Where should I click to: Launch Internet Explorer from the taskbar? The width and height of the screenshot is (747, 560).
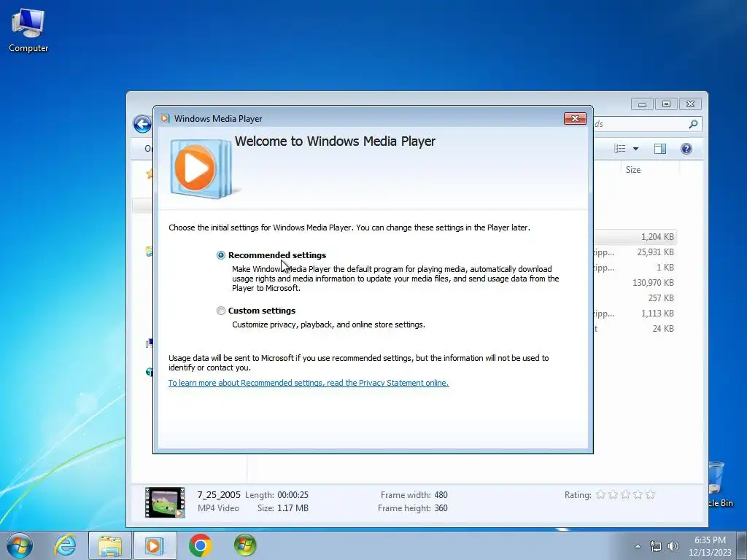[x=65, y=545]
